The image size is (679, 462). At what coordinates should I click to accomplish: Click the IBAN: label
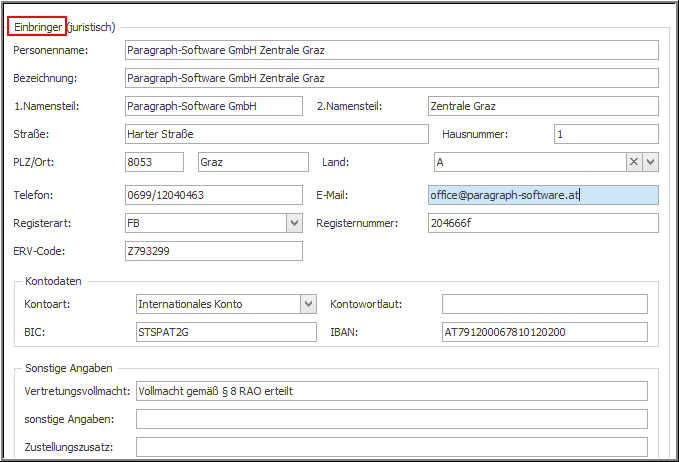(x=344, y=332)
